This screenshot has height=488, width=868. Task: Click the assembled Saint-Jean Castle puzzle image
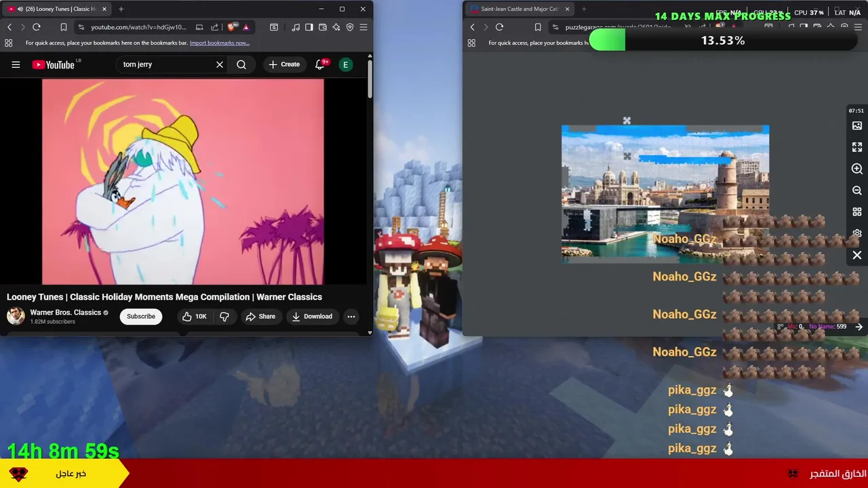tap(665, 194)
